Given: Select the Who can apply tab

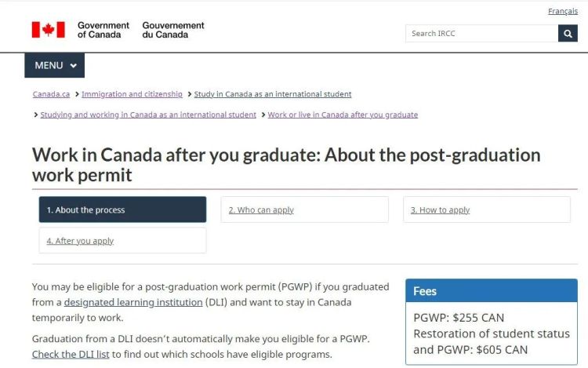Looking at the screenshot, I should coord(304,210).
